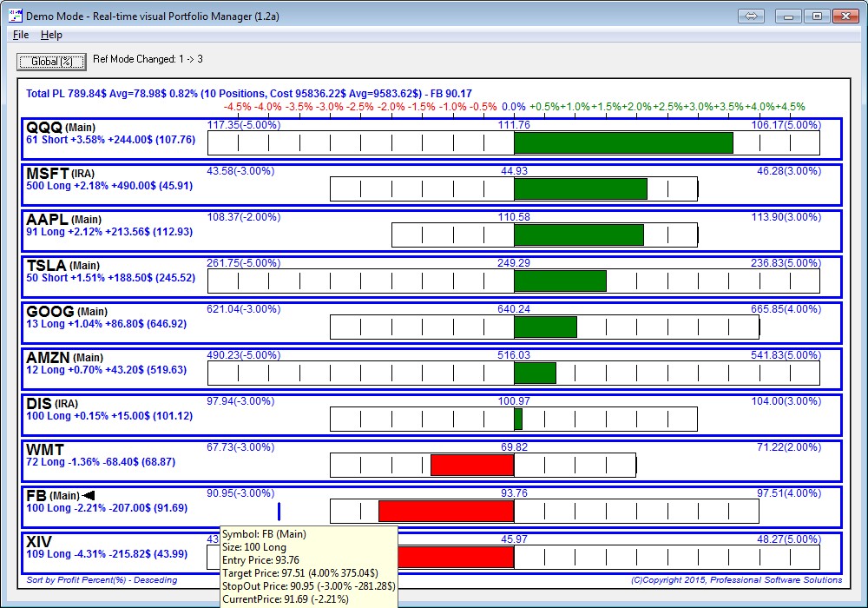Click FB target price 97.51(4.00%) above bar
Image resolution: width=868 pixels, height=608 pixels.
click(x=789, y=492)
